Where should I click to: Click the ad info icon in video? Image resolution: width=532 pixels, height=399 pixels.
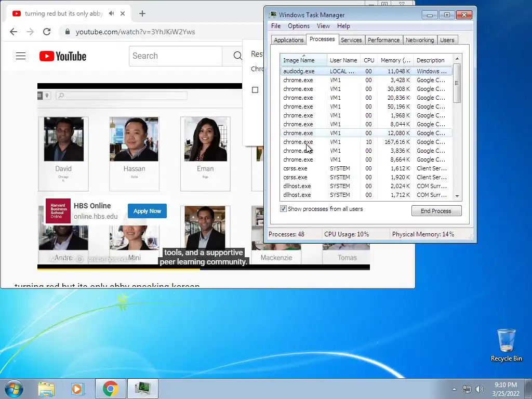[x=79, y=259]
